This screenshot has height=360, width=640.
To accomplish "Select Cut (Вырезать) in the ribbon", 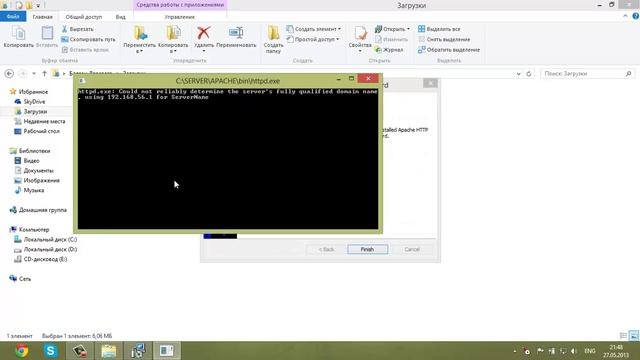I will pos(78,29).
